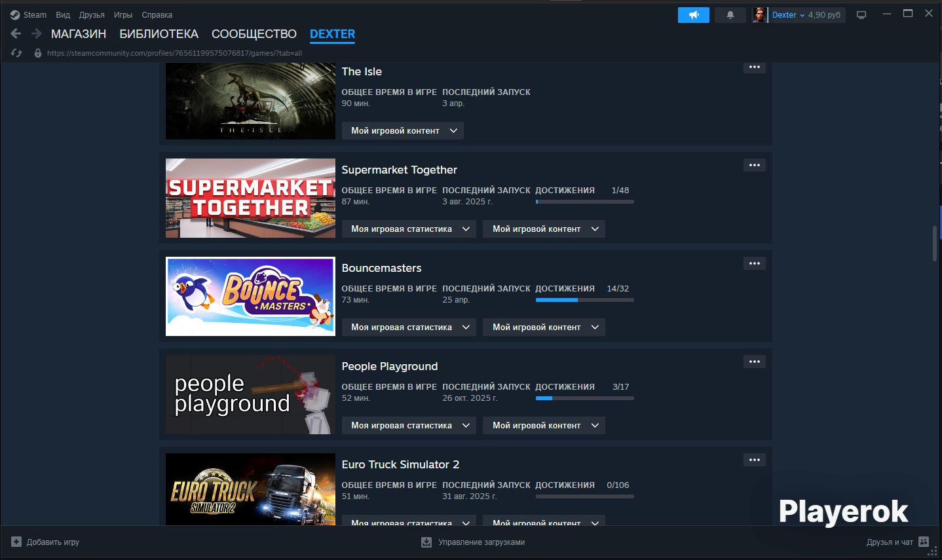Screen dimensions: 942x560
Task: Click the Dexter profile avatar
Action: (x=759, y=14)
